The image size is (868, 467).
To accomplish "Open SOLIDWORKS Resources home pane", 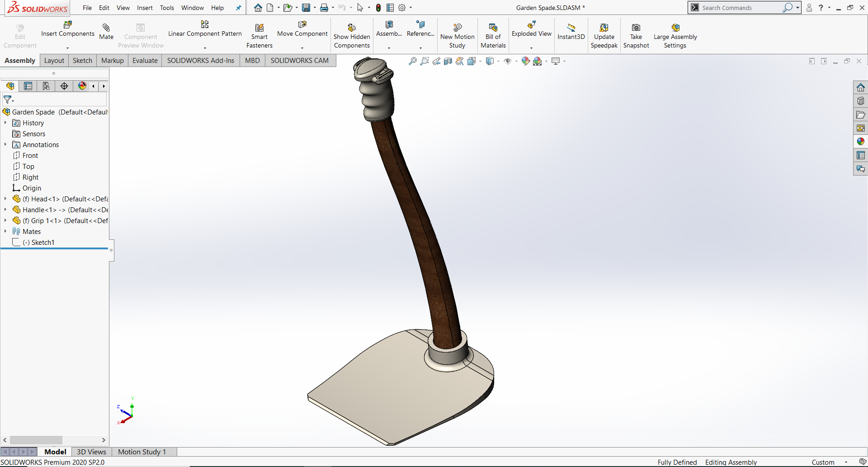I will click(x=861, y=87).
